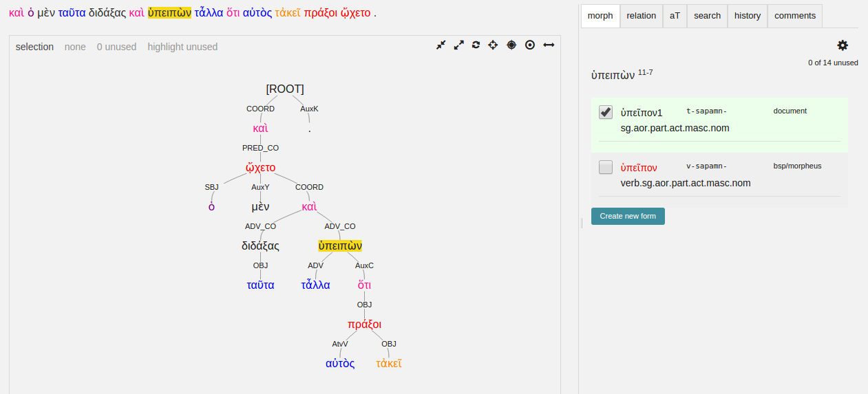Click the PRED_CO relation label

(x=260, y=148)
